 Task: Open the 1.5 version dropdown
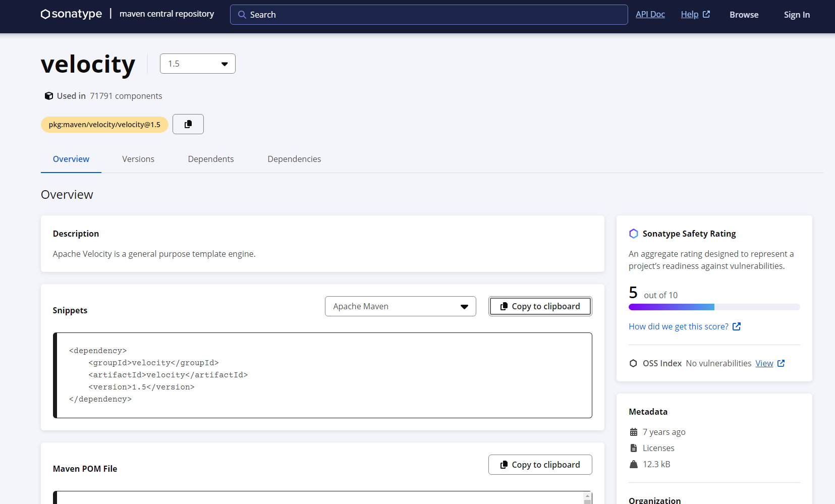pos(198,64)
